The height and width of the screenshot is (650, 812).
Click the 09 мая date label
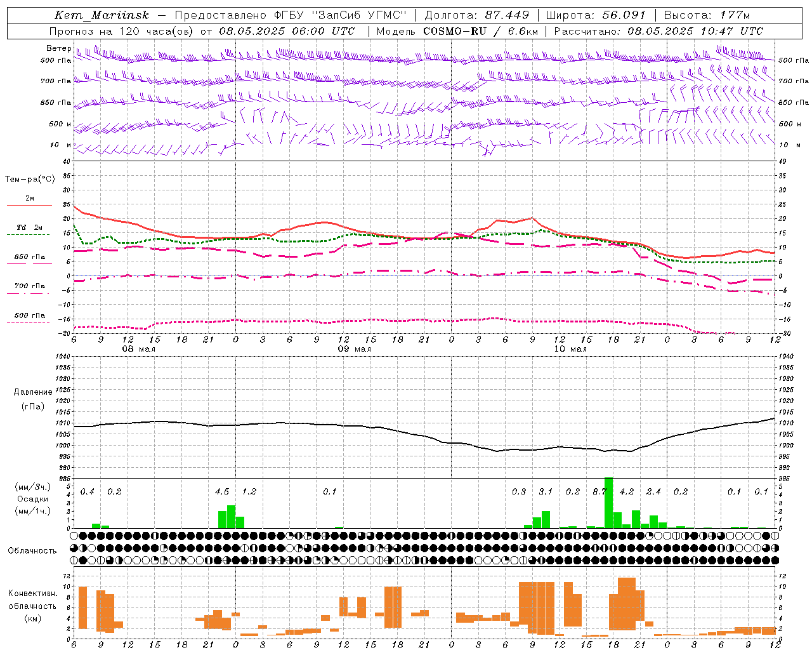pyautogui.click(x=355, y=349)
